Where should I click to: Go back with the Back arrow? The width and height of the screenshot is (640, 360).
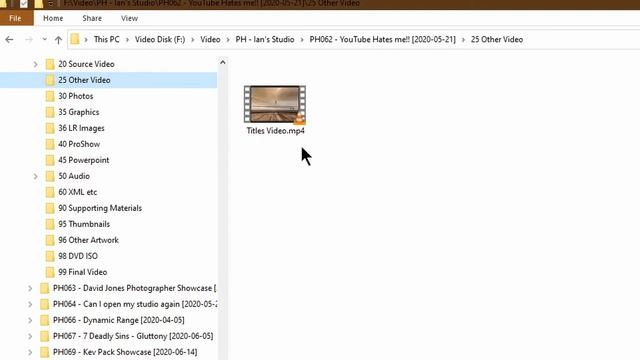9,40
